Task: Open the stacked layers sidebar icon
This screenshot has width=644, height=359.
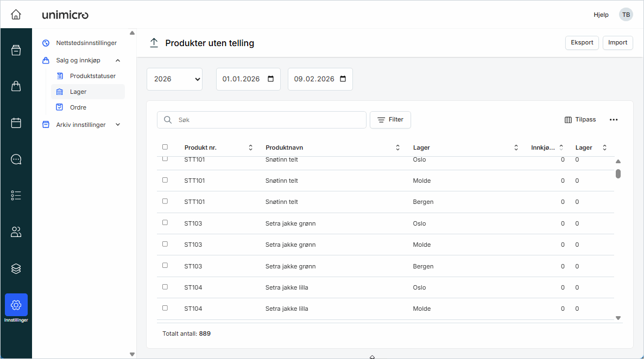Action: click(x=16, y=268)
